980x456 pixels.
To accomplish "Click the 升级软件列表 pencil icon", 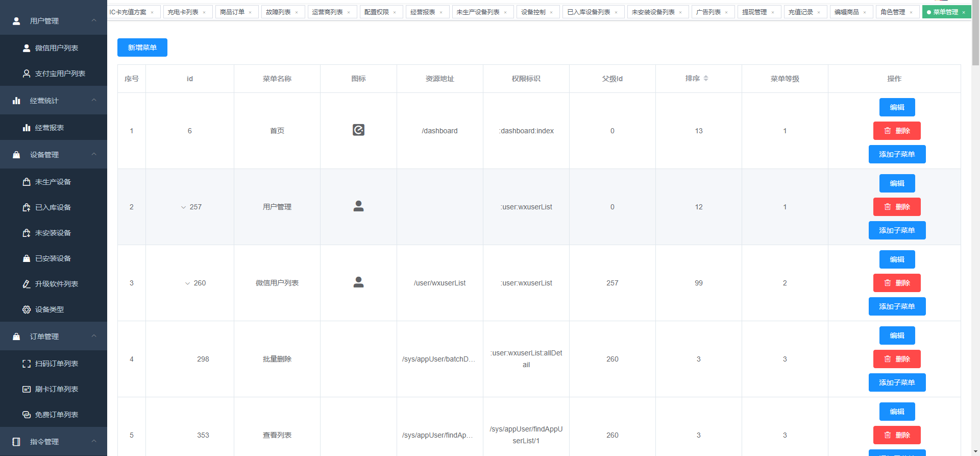I will (x=27, y=284).
